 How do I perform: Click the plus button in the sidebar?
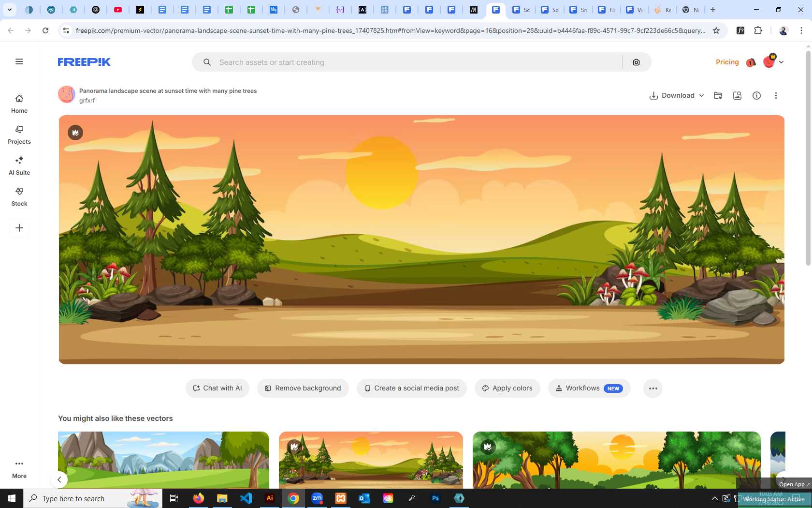[x=19, y=228]
